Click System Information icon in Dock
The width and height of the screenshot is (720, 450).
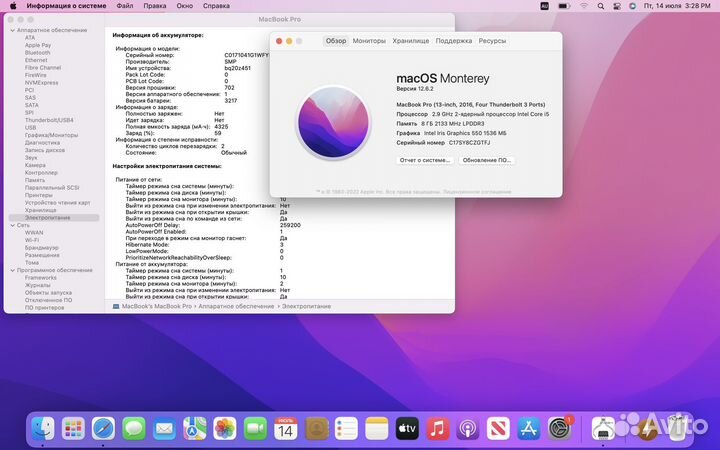pyautogui.click(x=603, y=429)
